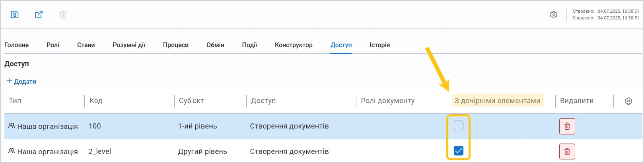Sort by the Код column header
Viewport: 644px width, 163px height.
tap(96, 101)
